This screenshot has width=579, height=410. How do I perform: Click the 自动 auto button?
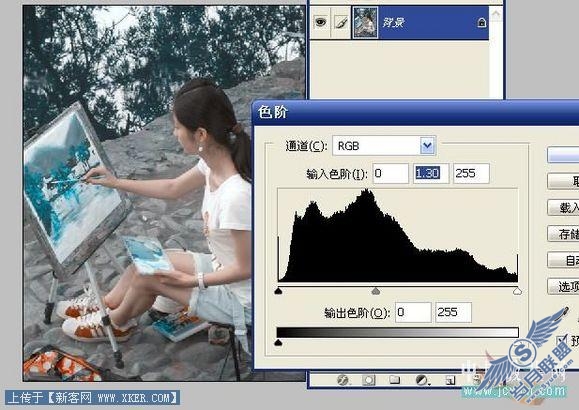point(563,260)
